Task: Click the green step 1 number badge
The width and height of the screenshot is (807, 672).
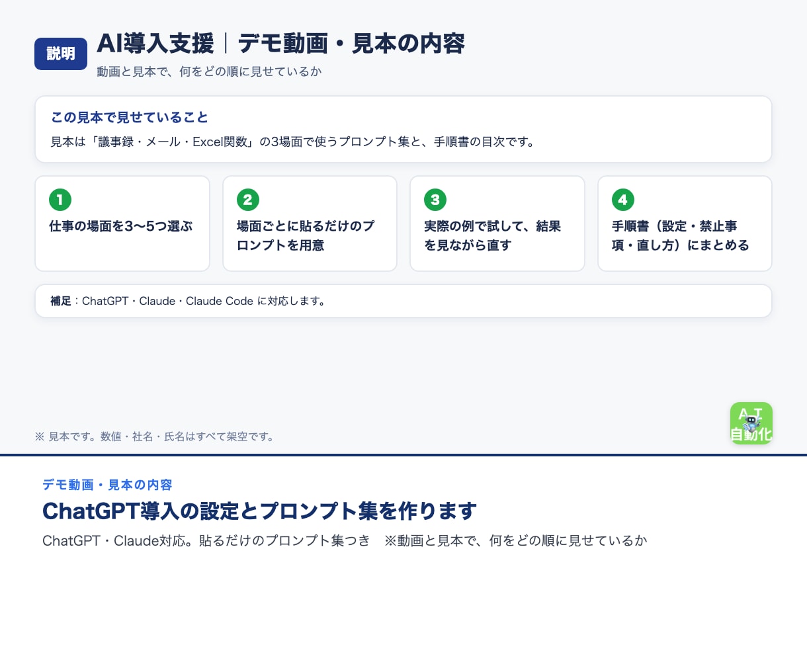Action: click(x=60, y=199)
